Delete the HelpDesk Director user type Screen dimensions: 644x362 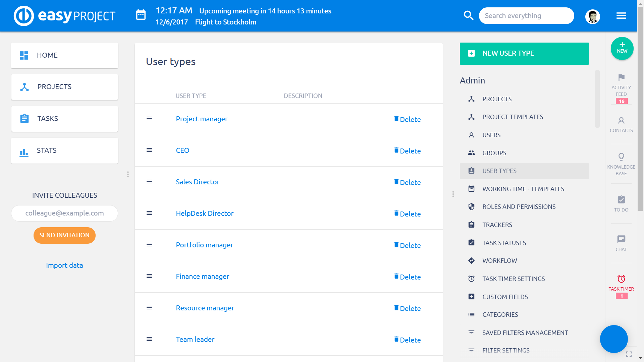pos(407,214)
